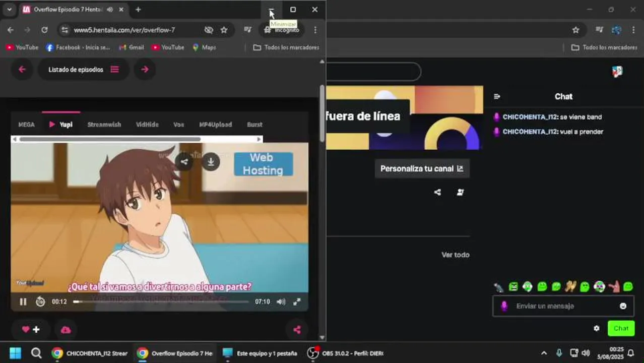This screenshot has width=644, height=363.
Task: Select the Streamwish server tab
Action: click(x=104, y=125)
